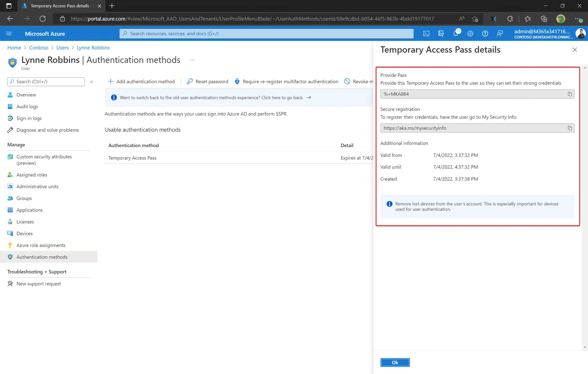Collapse the left navigation menu

pos(92,81)
